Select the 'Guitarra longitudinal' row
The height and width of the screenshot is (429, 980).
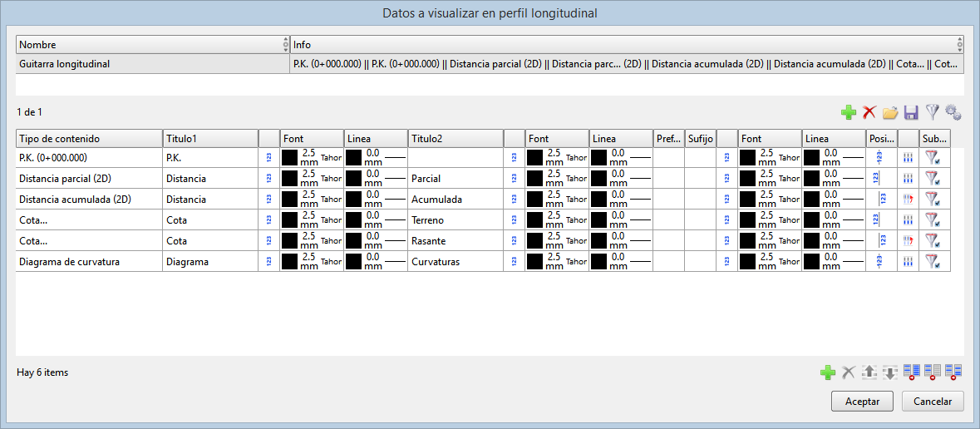click(490, 64)
